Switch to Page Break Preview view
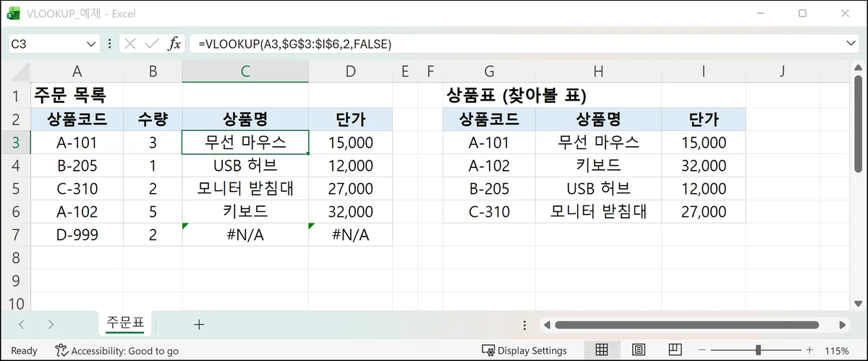The width and height of the screenshot is (868, 361). click(675, 350)
